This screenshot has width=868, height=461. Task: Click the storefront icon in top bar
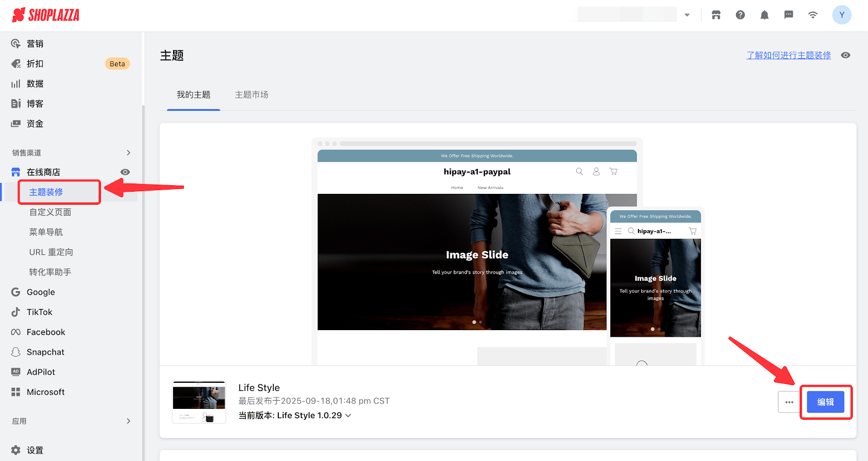click(x=716, y=15)
